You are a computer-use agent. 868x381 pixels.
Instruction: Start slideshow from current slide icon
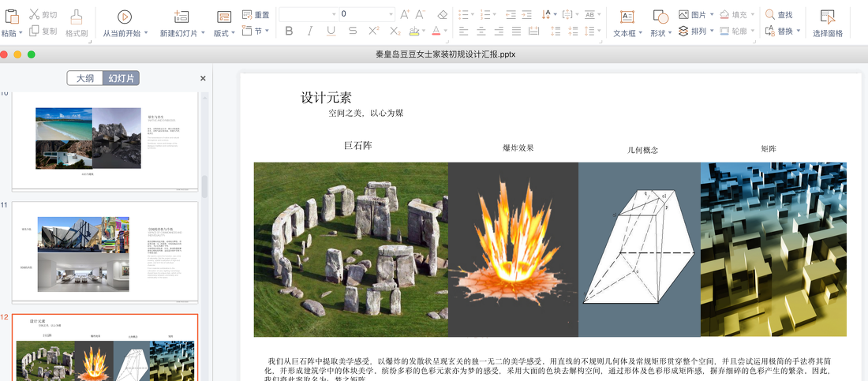pyautogui.click(x=125, y=17)
